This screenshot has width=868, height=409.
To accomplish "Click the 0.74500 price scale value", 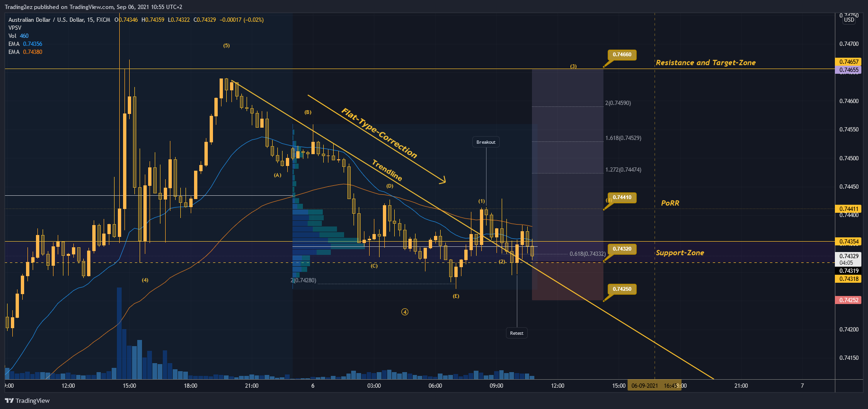I will point(849,158).
